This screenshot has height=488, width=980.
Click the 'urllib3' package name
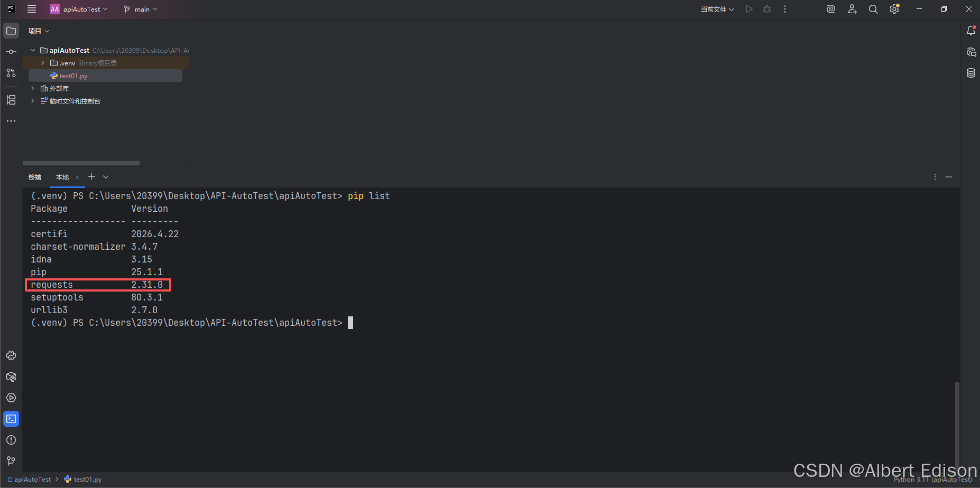(49, 310)
